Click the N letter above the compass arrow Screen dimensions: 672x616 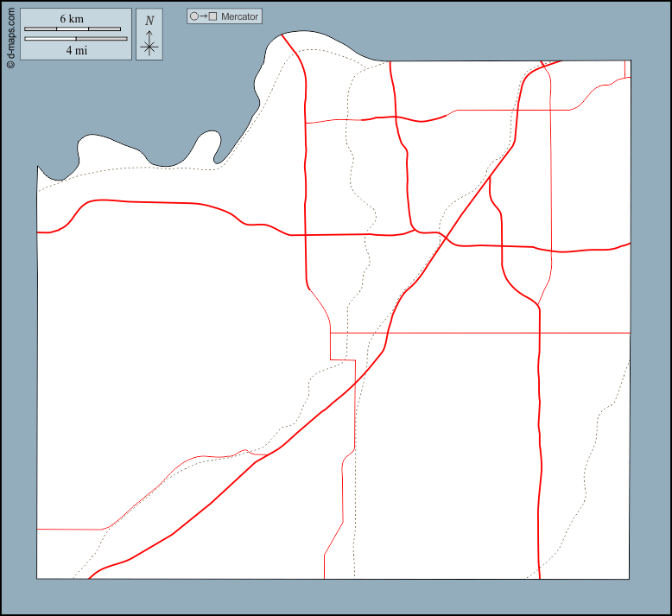click(149, 21)
